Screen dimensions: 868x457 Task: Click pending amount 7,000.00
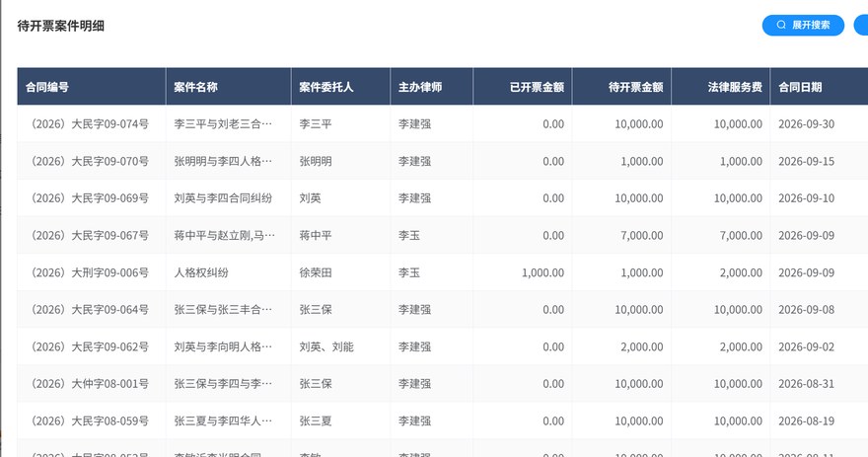642,236
